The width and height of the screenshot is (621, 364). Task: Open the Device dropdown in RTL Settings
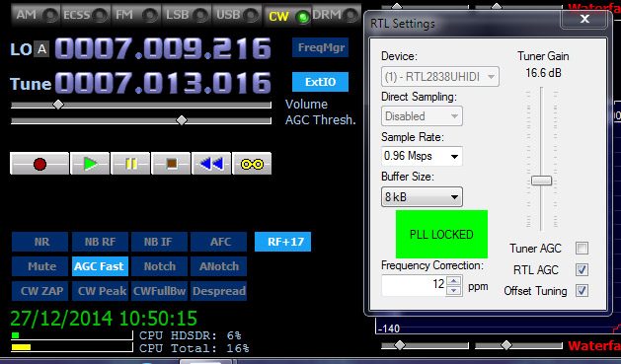tap(440, 76)
